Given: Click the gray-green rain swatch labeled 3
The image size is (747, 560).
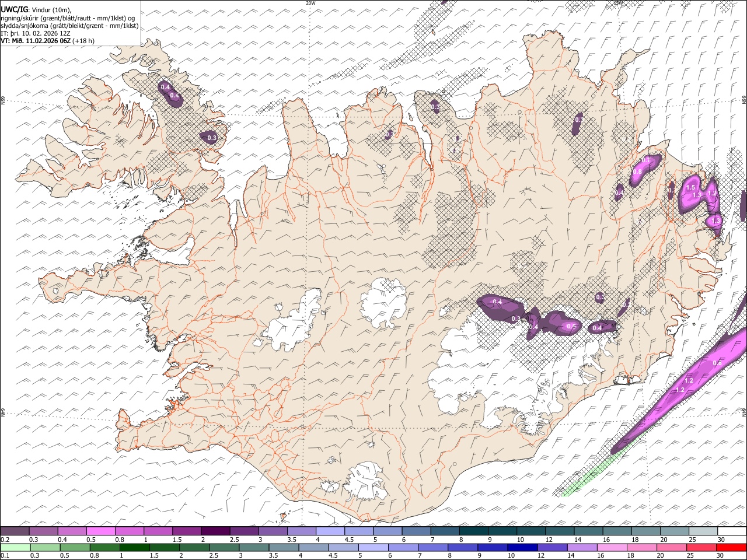Looking at the screenshot, I should click(253, 548).
